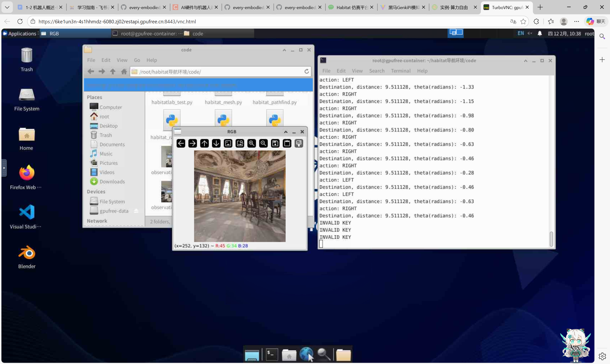Click zoom out magnifier in RGB window

click(x=263, y=143)
